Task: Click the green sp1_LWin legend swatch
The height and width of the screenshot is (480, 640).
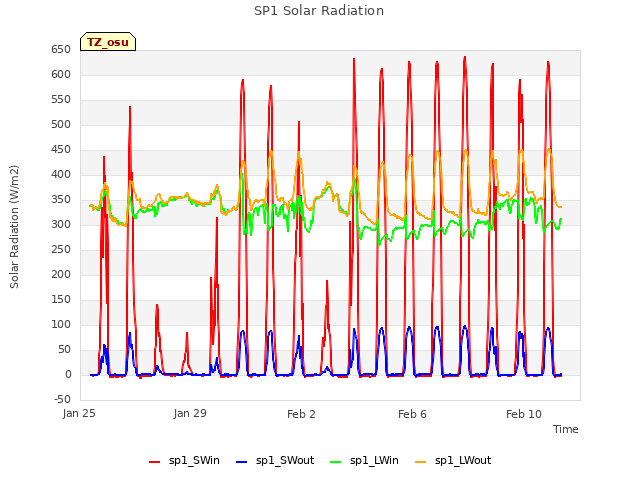Action: point(336,461)
